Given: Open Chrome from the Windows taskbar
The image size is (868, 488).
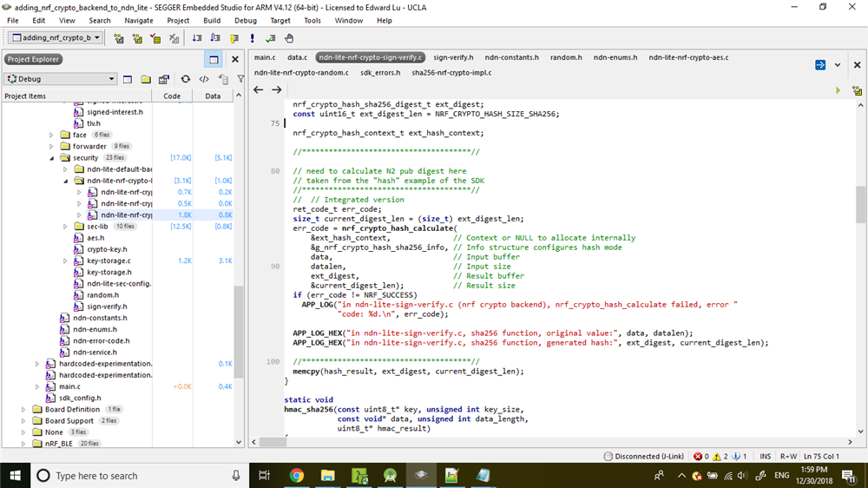Looking at the screenshot, I should (297, 475).
